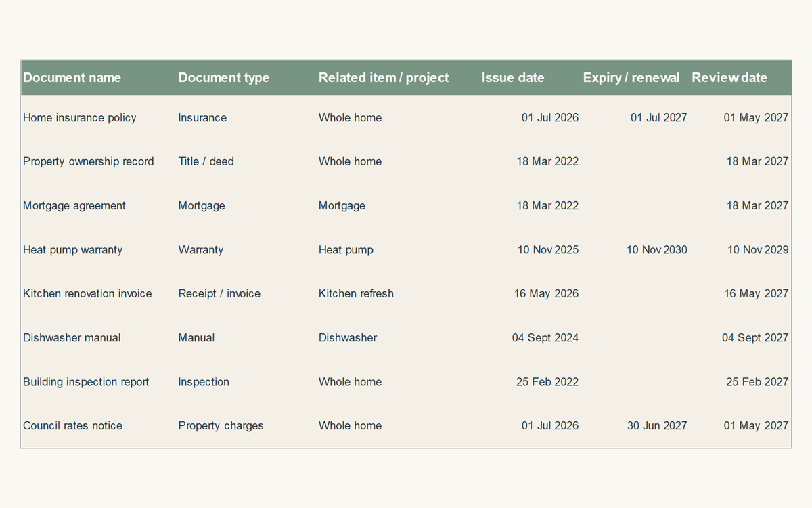
Task: Click Whole home in Council rates row
Action: 350,425
